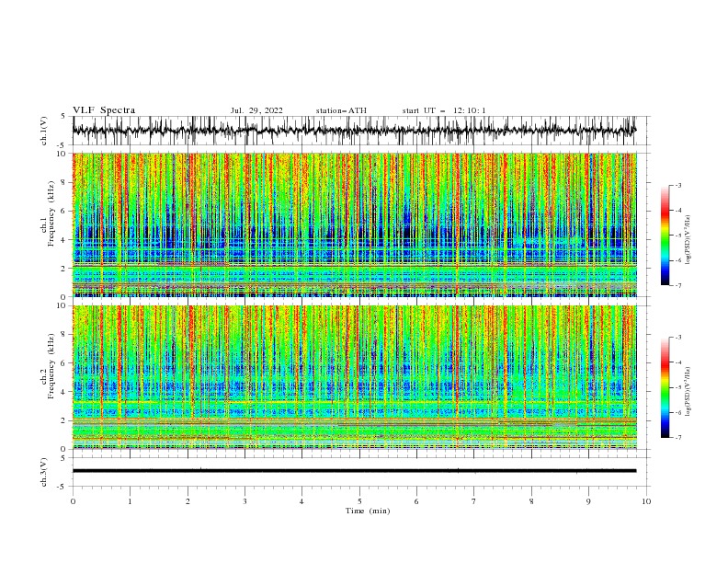Viewport: 728px width, 563px height.
Task: Click the time axis tick label '2'
Action: [x=188, y=501]
